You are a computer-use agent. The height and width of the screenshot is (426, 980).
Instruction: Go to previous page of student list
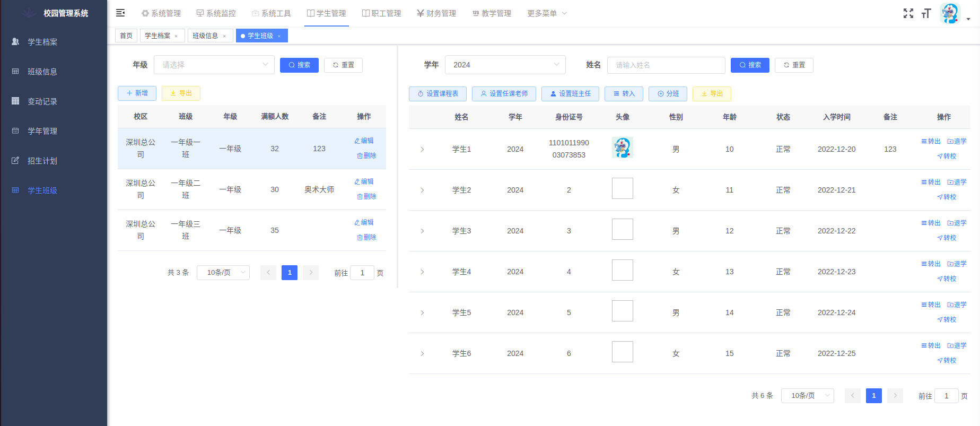coord(853,396)
